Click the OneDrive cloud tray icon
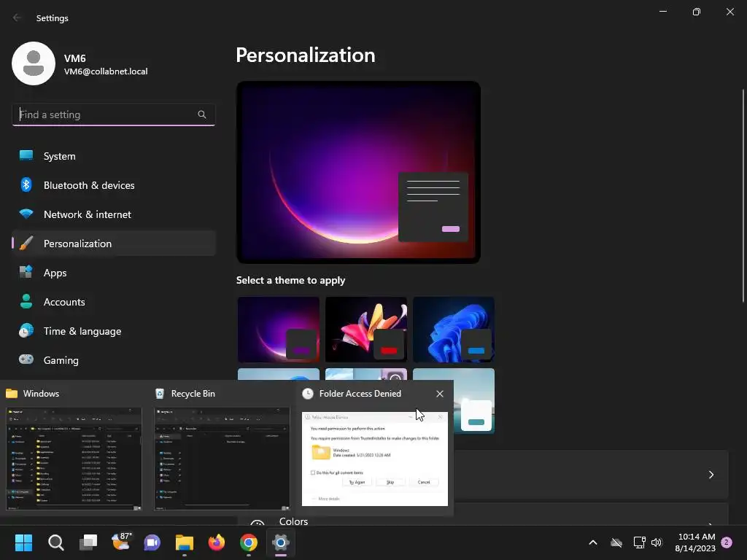Image resolution: width=747 pixels, height=560 pixels. click(616, 542)
